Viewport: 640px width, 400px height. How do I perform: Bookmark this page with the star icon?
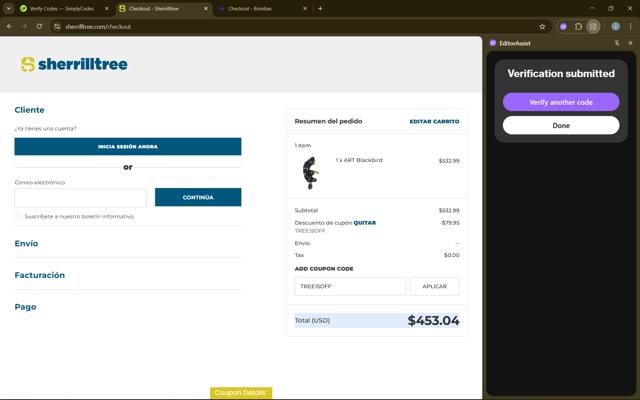[x=542, y=27]
